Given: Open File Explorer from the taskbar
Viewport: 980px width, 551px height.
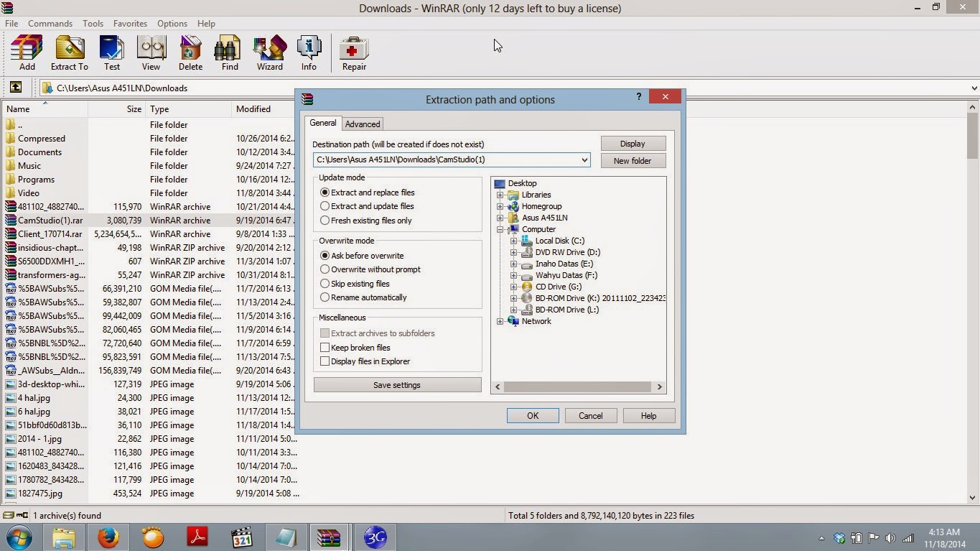Looking at the screenshot, I should point(64,537).
